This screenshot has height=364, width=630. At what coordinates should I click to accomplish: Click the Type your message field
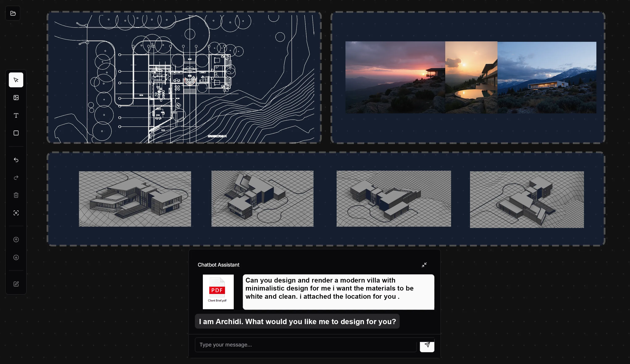click(306, 345)
